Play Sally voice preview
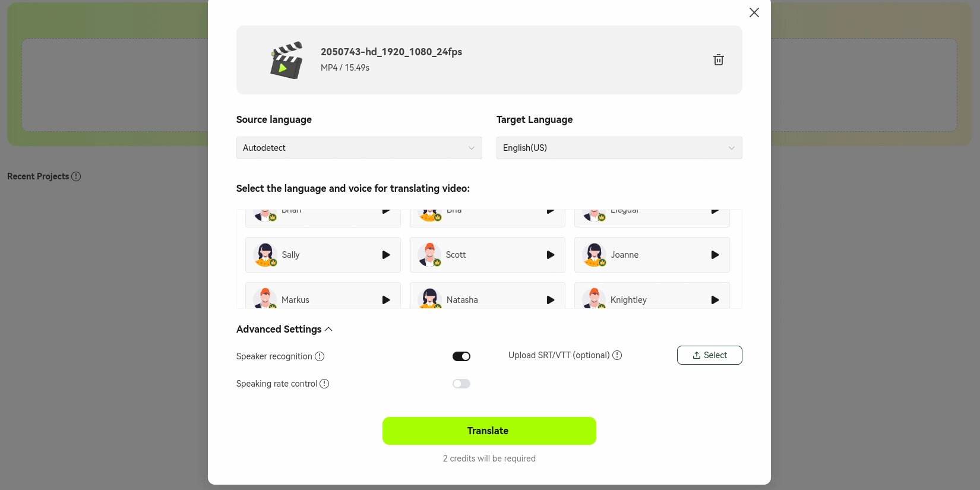Viewport: 980px width, 490px height. [386, 255]
